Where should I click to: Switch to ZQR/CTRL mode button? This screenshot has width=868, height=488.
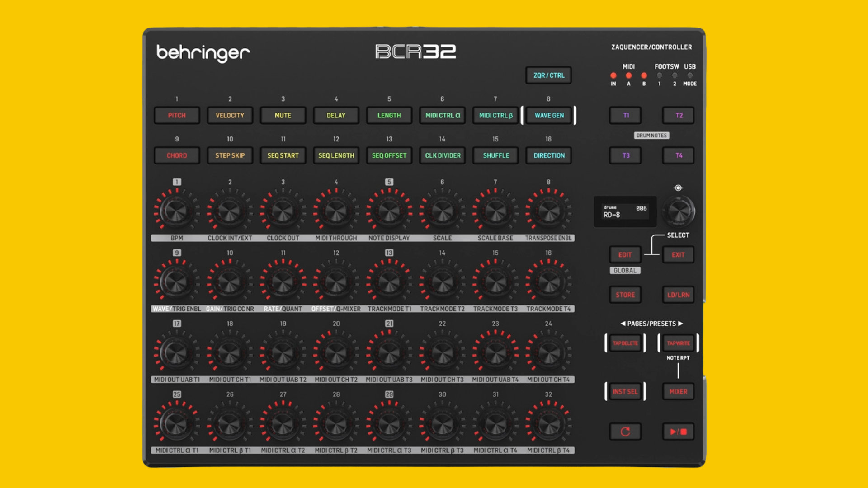(x=549, y=75)
